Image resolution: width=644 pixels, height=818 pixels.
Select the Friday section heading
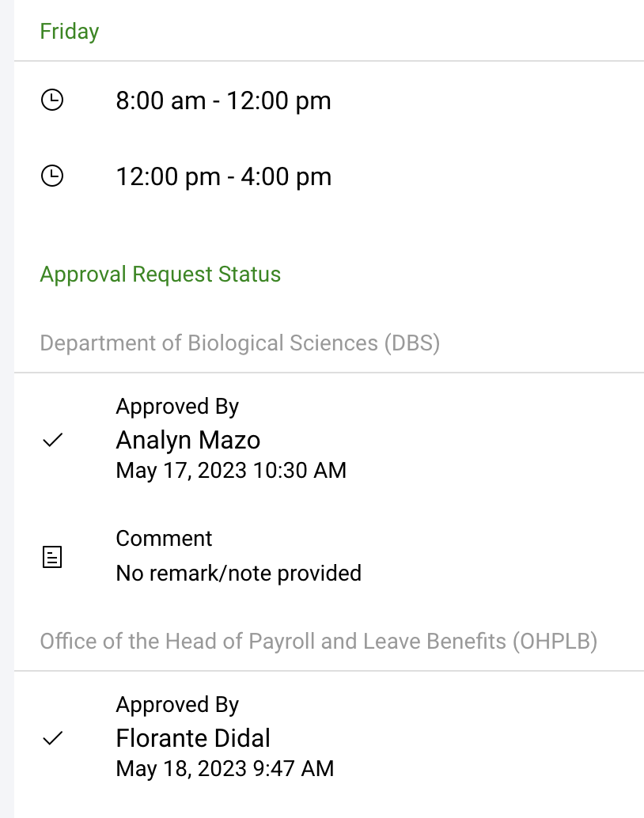(x=70, y=32)
